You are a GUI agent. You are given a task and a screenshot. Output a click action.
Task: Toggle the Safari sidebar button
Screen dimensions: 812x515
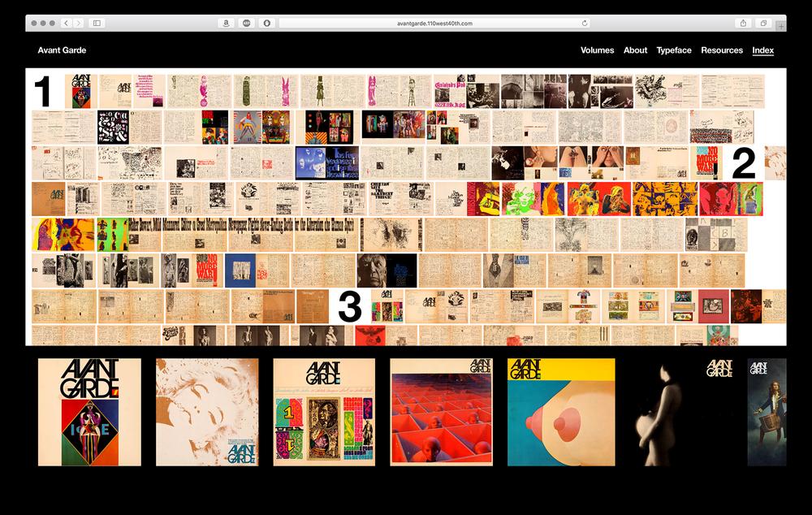pos(97,24)
